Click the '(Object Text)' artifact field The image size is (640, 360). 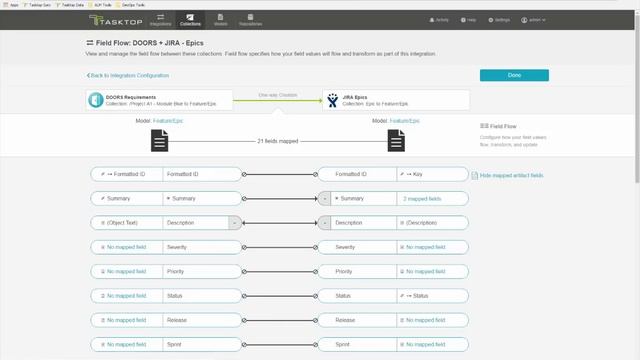click(127, 223)
